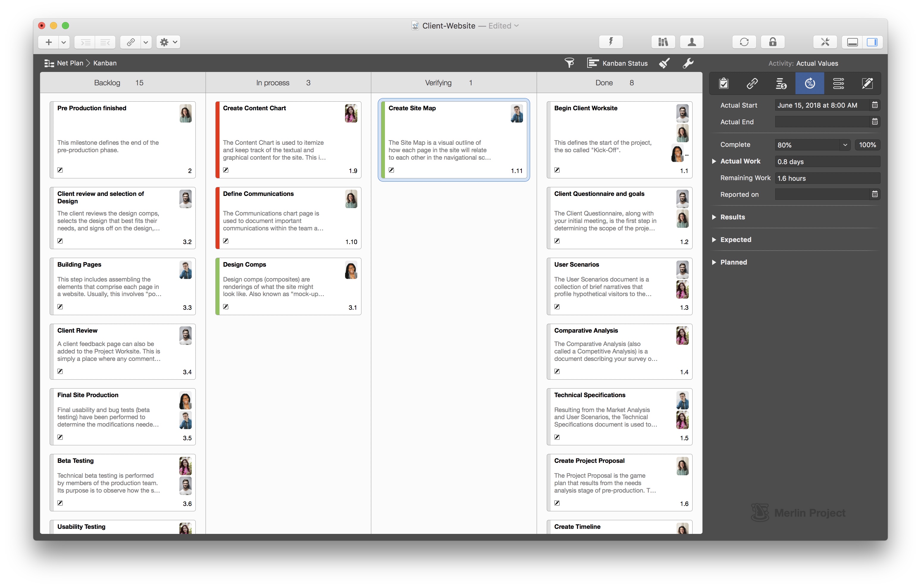Select the Actual Values percent inspector tab
This screenshot has height=588, width=921.
[x=809, y=83]
